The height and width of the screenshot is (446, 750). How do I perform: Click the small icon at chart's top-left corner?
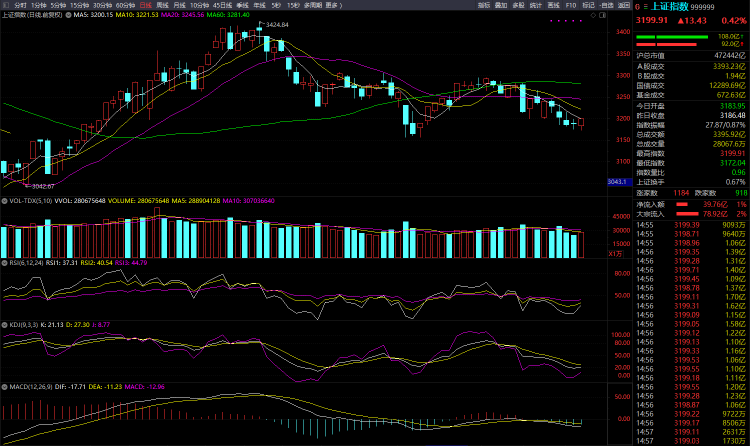tap(5, 5)
